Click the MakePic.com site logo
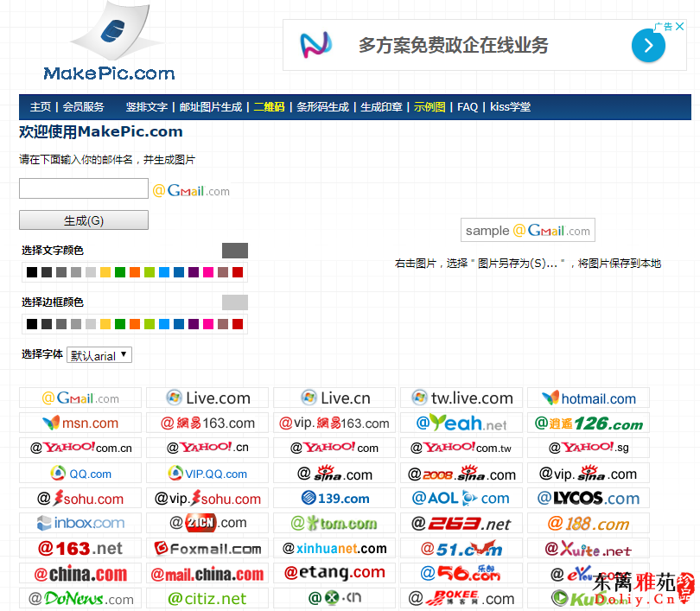Screen dimensions: 700x611 click(x=110, y=42)
